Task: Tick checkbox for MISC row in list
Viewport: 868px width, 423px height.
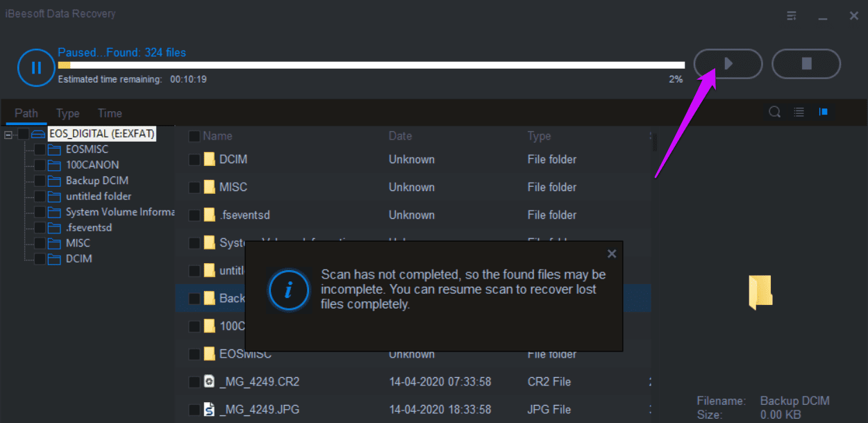Action: point(194,187)
